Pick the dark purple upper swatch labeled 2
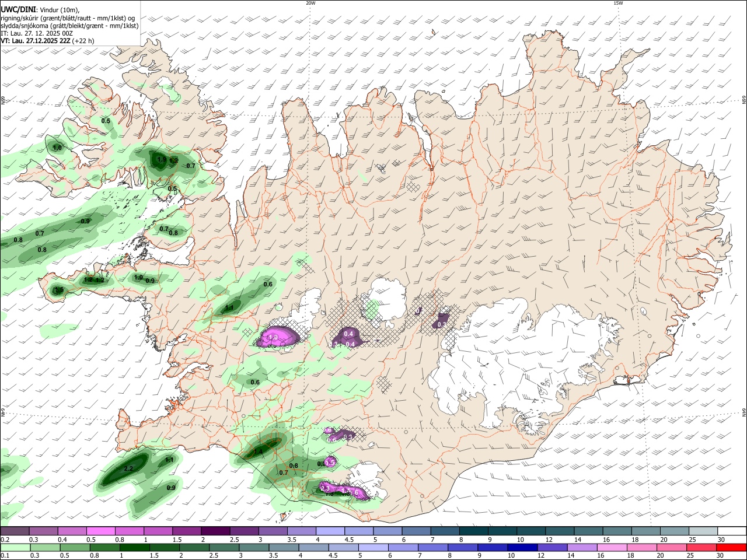 pyautogui.click(x=215, y=531)
